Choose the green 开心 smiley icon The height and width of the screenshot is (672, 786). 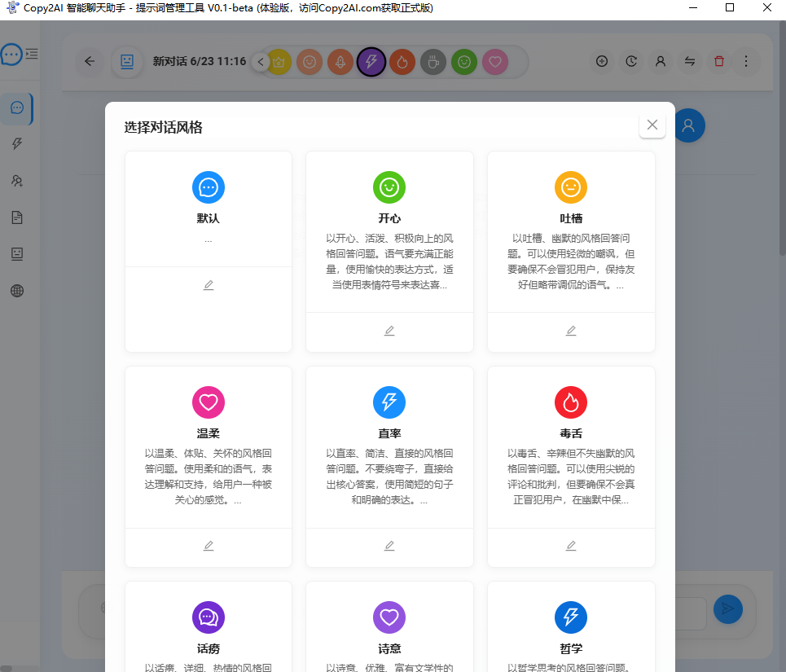[389, 187]
